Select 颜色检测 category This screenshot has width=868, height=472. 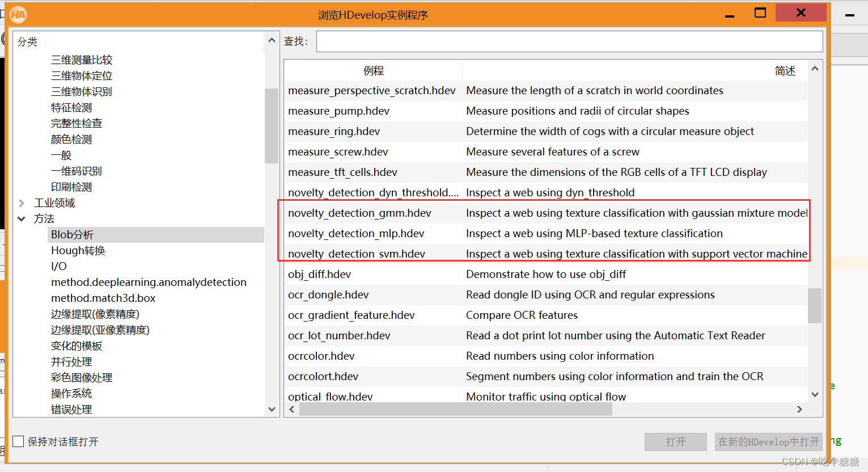point(71,140)
